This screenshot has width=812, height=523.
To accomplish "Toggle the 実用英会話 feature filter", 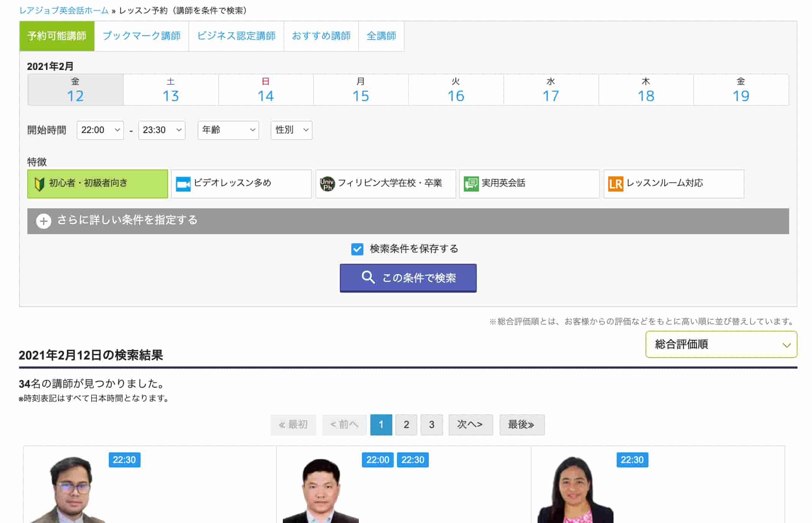I will (x=529, y=184).
